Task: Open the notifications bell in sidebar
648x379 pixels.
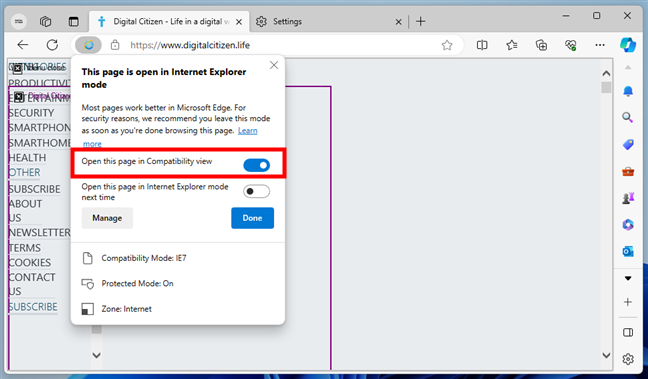Action: coord(628,91)
